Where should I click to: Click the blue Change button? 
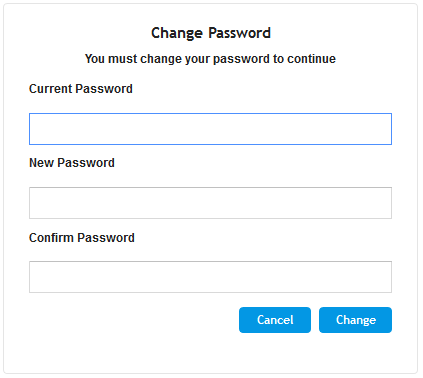pos(355,320)
